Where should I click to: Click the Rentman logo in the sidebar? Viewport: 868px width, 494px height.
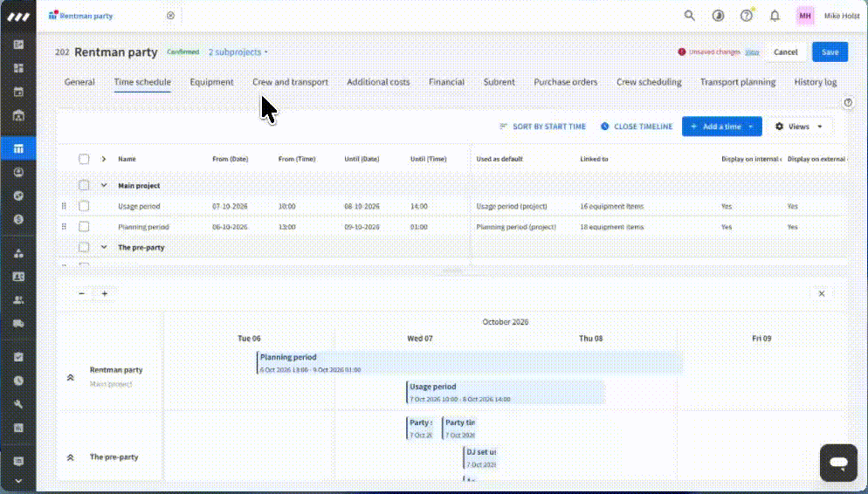pos(18,17)
